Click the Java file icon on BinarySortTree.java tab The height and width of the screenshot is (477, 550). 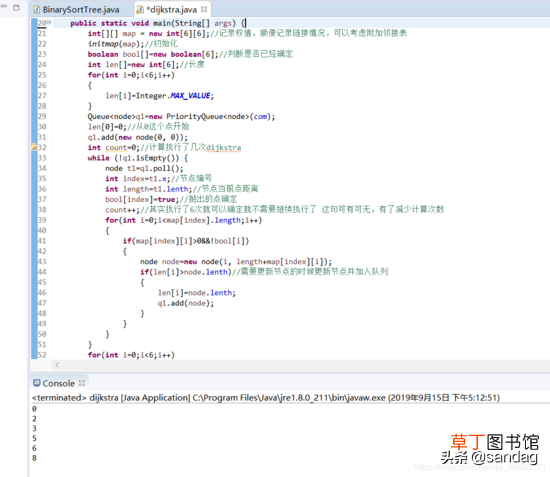coord(36,9)
